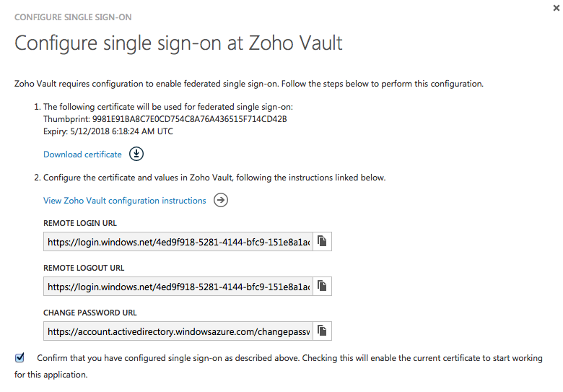The image size is (563, 392).
Task: Click the Configure single sign-on at Zoho Vault heading
Action: (178, 43)
